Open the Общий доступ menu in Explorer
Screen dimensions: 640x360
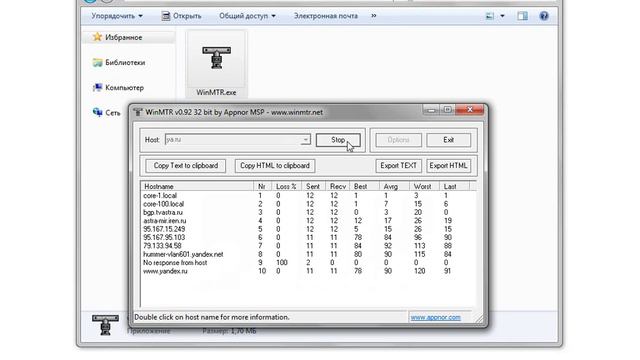pyautogui.click(x=247, y=16)
